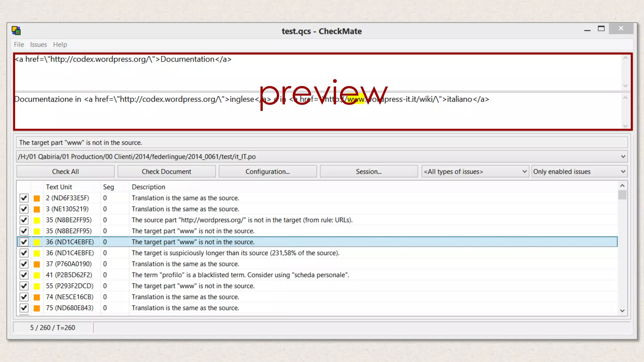
Task: Click the issue list scroll-down arrow
Action: point(622,310)
